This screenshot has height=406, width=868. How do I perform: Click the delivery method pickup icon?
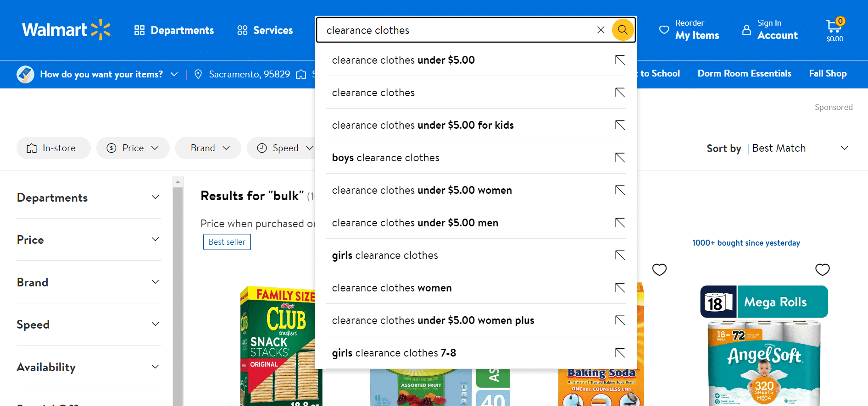(x=26, y=74)
